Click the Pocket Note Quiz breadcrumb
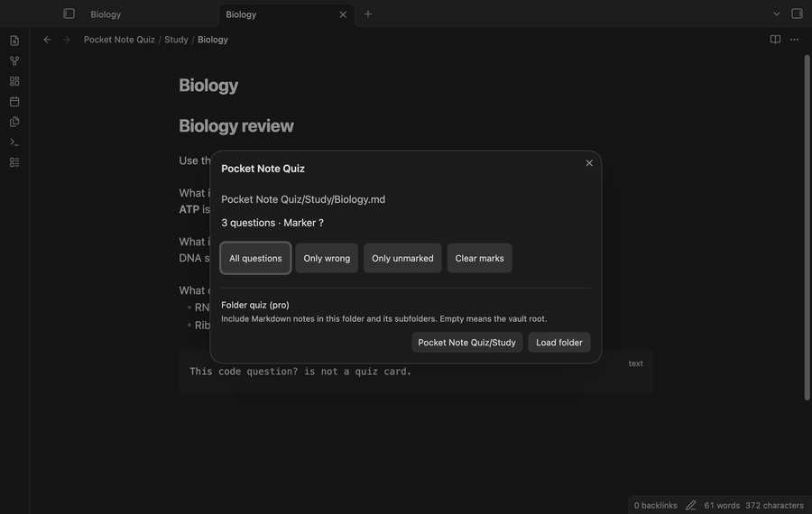 (119, 40)
